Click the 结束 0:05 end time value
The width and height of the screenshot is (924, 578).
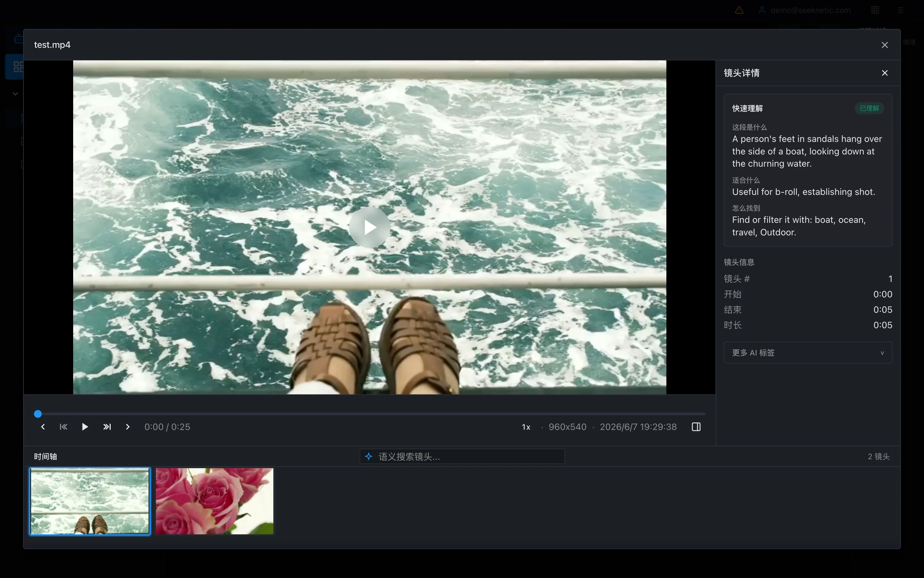882,310
